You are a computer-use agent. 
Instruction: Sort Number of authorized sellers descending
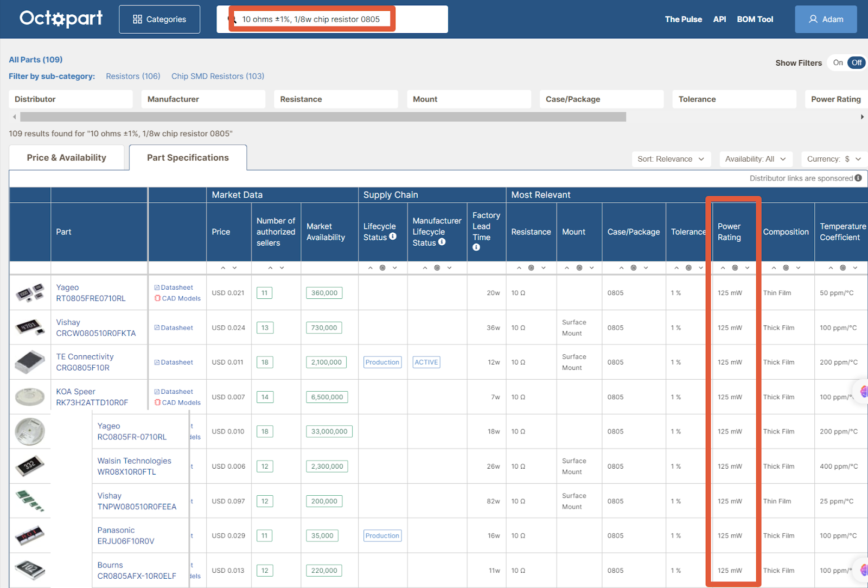pyautogui.click(x=282, y=268)
